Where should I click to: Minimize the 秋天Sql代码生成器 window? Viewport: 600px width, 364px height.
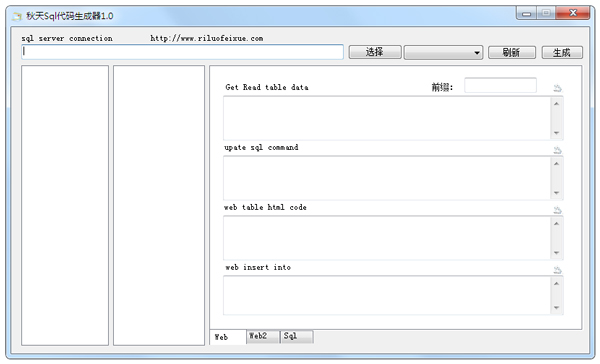tap(527, 13)
